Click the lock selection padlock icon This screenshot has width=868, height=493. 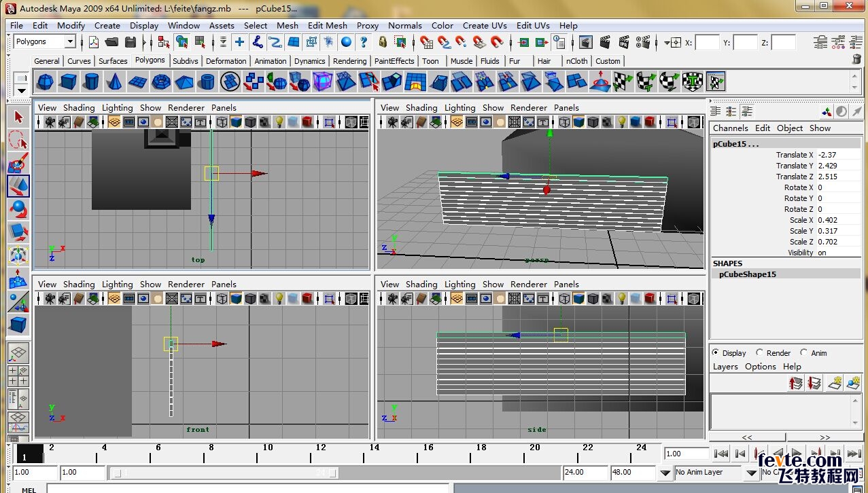(x=383, y=42)
